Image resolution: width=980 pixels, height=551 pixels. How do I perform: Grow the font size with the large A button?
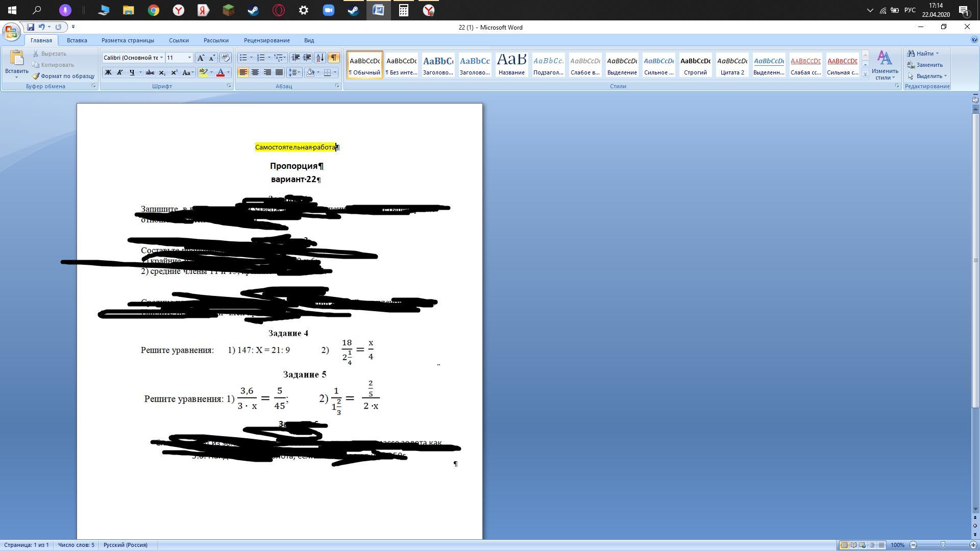pyautogui.click(x=201, y=58)
